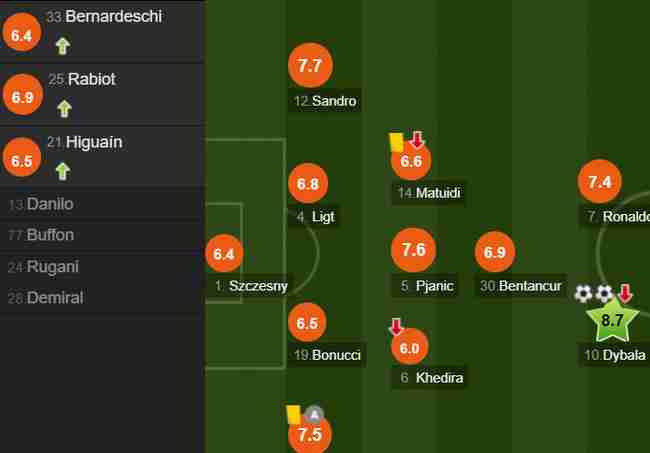The width and height of the screenshot is (650, 453).
Task: Click the green sub-in arrow under Rabiot
Action: [x=64, y=109]
